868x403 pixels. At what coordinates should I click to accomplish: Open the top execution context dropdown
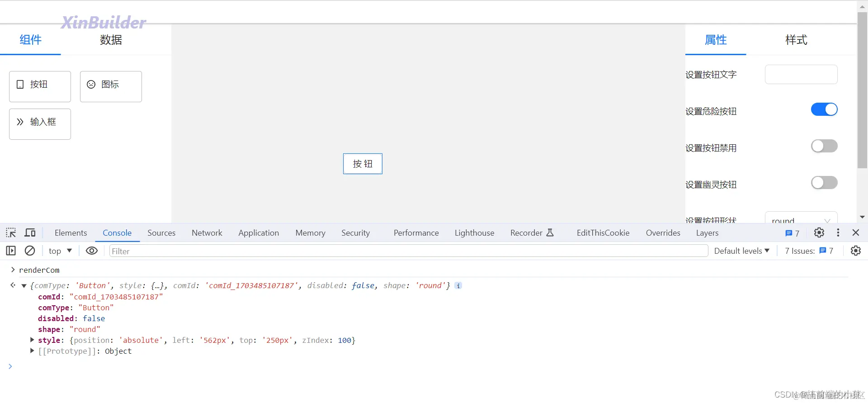(60, 251)
